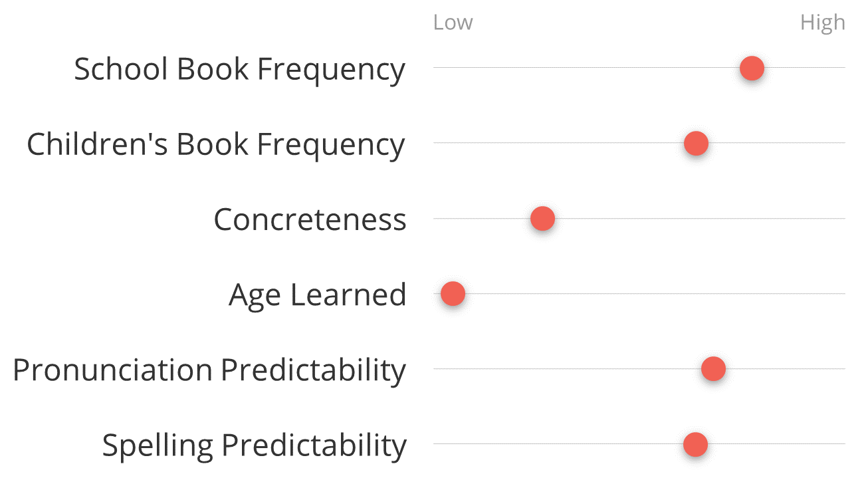Click the Low scale heading
The width and height of the screenshot is (868, 486).
click(453, 23)
